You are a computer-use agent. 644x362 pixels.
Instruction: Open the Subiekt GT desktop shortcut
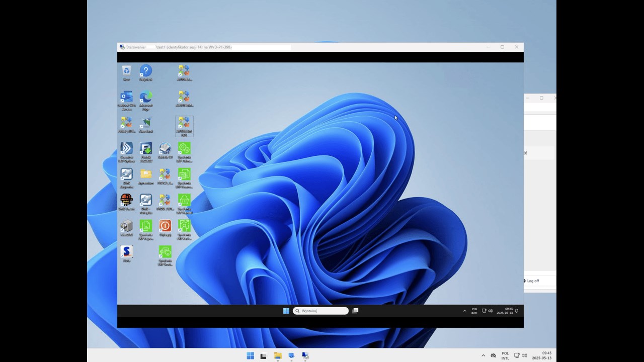(x=165, y=150)
